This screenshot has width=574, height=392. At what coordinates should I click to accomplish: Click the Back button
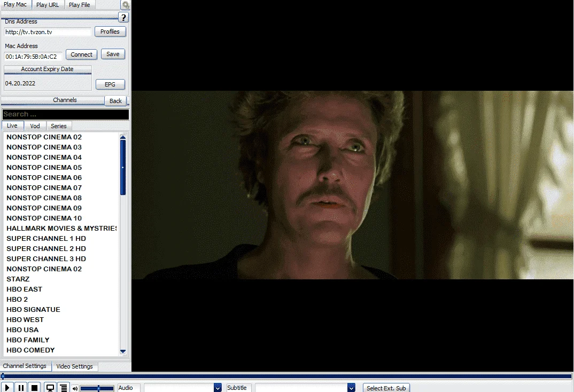tap(115, 101)
